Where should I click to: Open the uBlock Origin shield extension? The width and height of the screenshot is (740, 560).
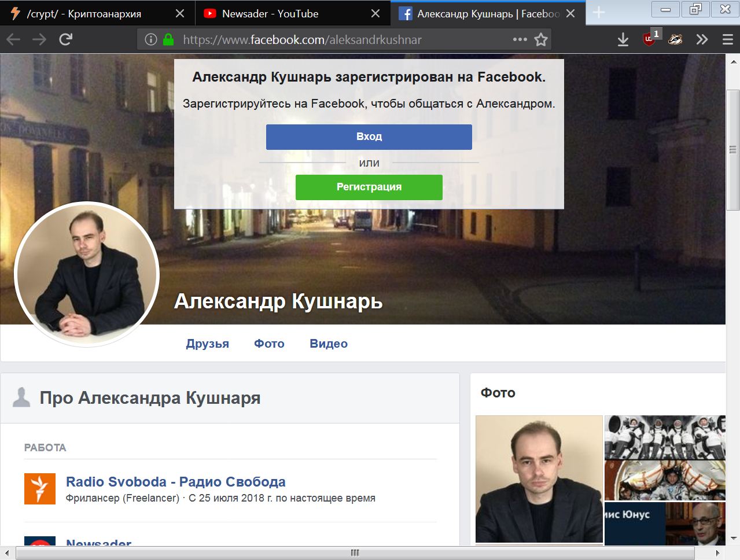point(649,39)
